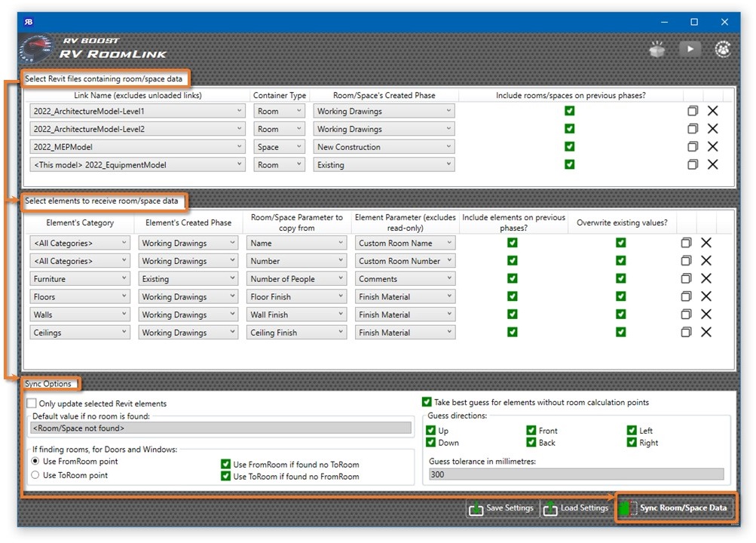This screenshot has width=756, height=543.
Task: Toggle Take best guess for elements checkbox
Action: (427, 402)
